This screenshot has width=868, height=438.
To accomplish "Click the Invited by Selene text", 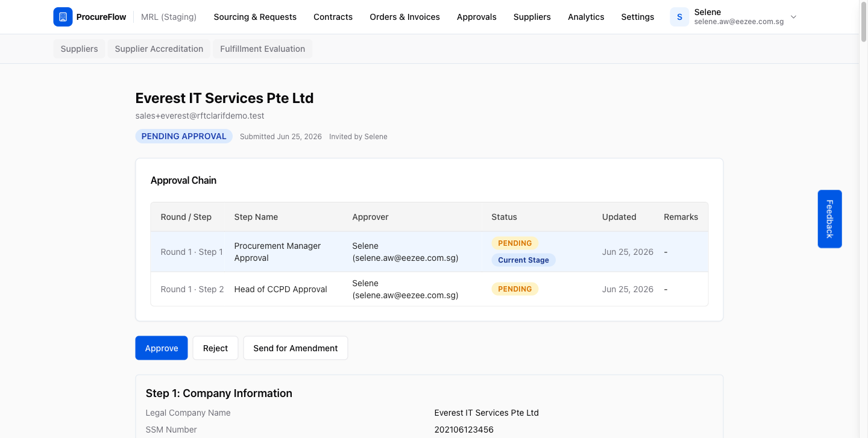I will pyautogui.click(x=358, y=137).
